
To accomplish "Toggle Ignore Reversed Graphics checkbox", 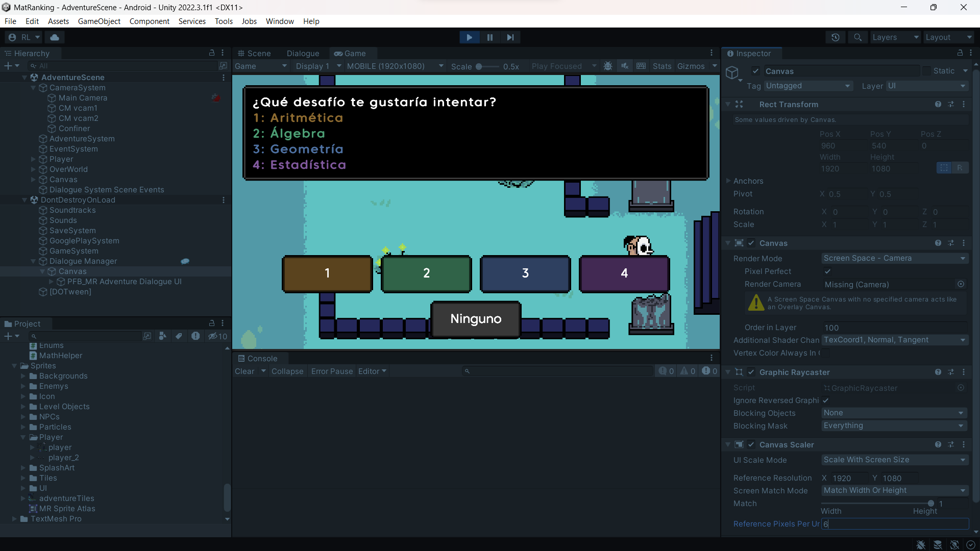I will 826,400.
